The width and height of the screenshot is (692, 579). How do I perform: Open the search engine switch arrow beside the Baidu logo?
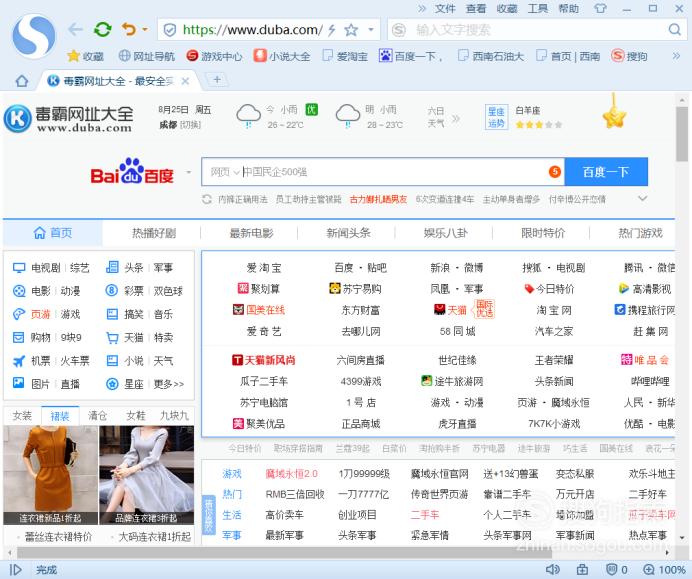pos(188,172)
